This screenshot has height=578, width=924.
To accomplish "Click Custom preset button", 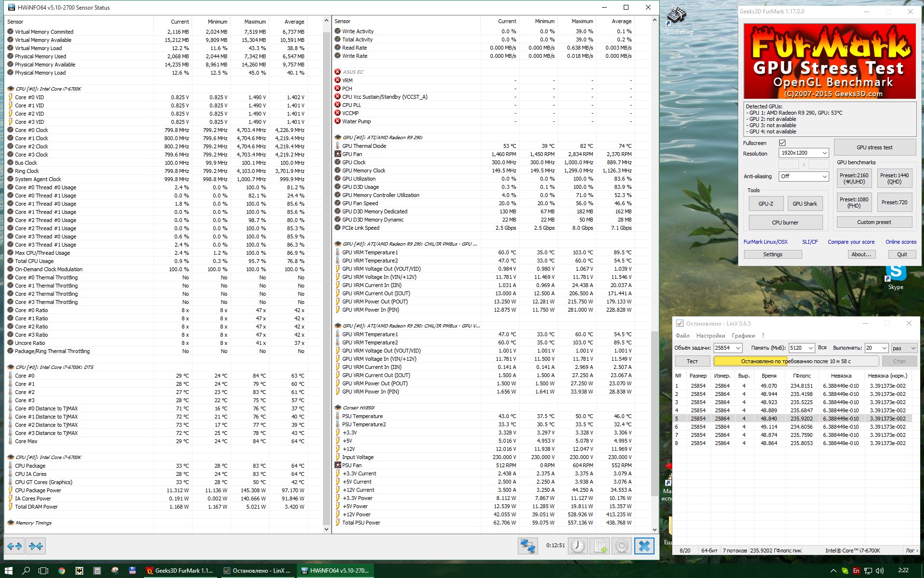I will click(874, 222).
